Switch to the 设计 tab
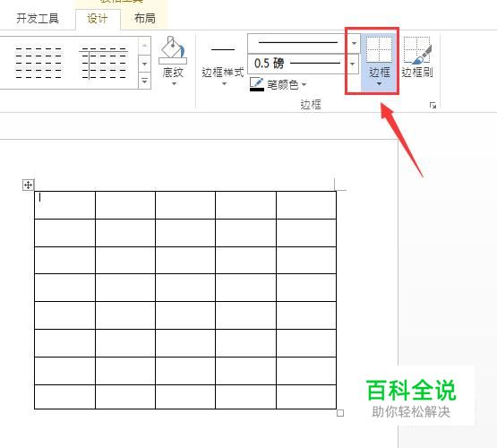This screenshot has height=448, width=497. point(98,19)
